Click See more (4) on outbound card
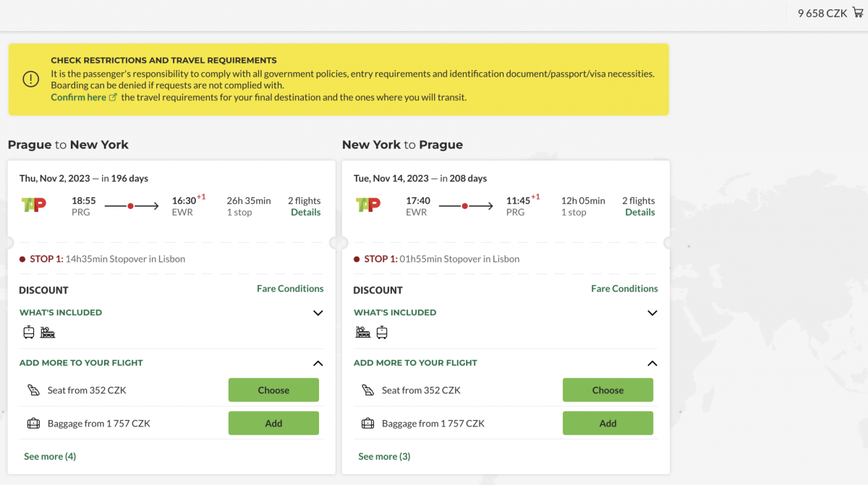The width and height of the screenshot is (868, 485). pos(50,456)
